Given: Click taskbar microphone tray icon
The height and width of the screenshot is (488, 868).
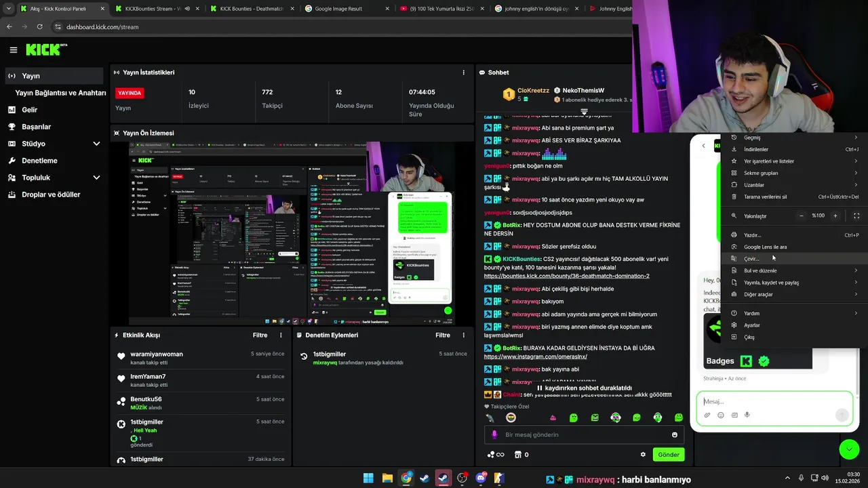Looking at the screenshot, I should [801, 478].
